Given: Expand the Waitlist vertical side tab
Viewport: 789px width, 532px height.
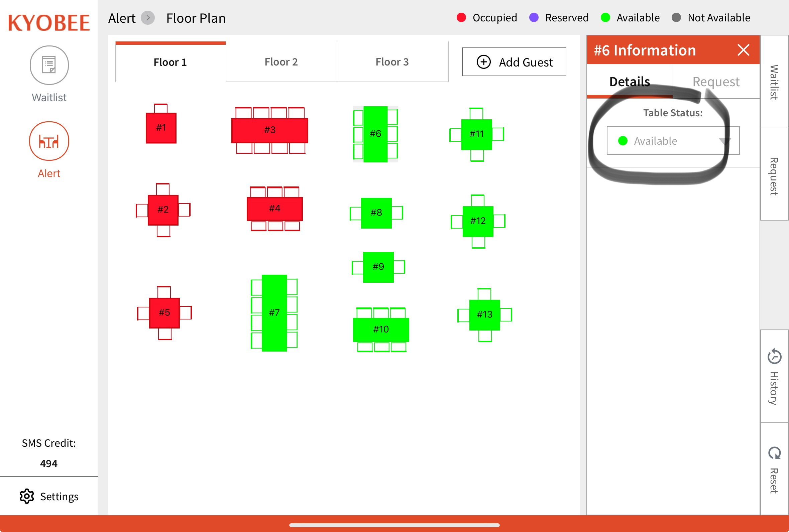Looking at the screenshot, I should click(x=774, y=82).
